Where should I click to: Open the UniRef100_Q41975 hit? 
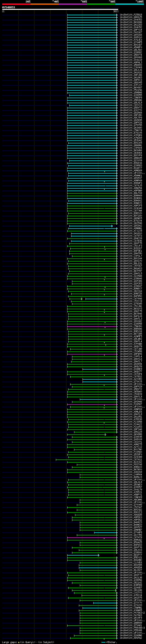[x=131, y=598]
